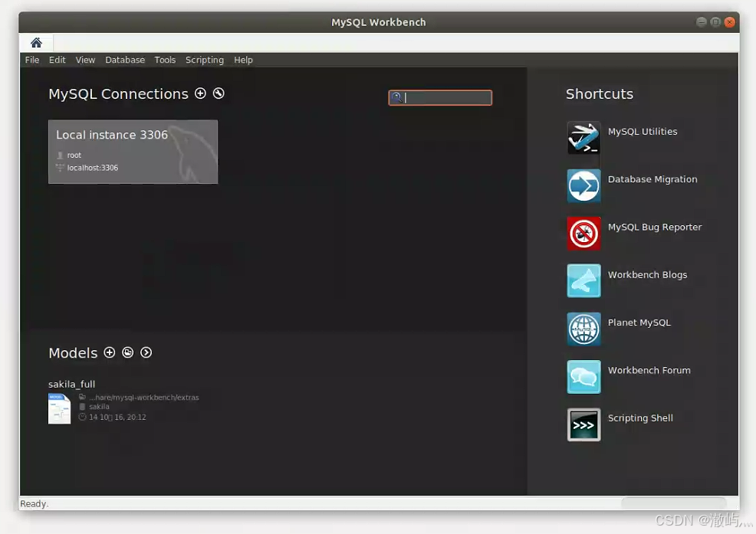Click the MySQL Utilities icon

pos(584,138)
